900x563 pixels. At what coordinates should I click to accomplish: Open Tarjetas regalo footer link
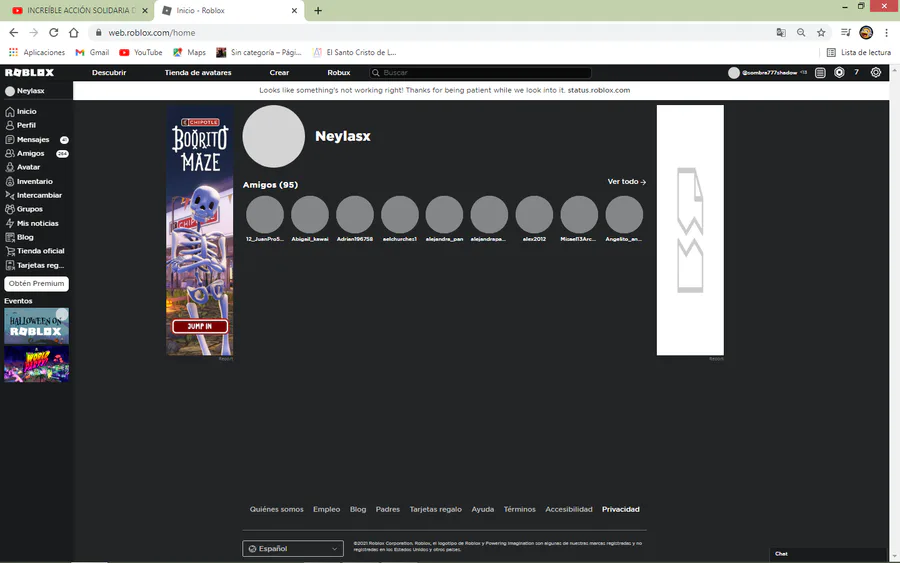click(x=436, y=509)
